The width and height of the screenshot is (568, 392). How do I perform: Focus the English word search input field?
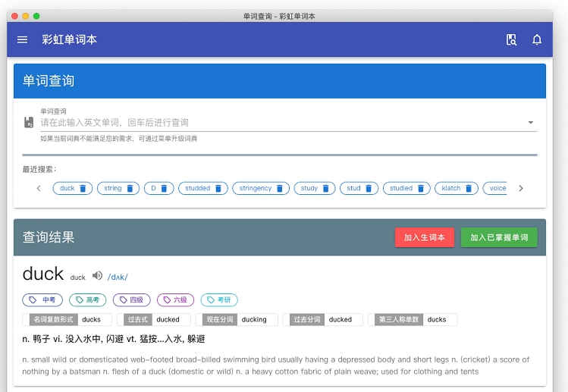point(281,123)
